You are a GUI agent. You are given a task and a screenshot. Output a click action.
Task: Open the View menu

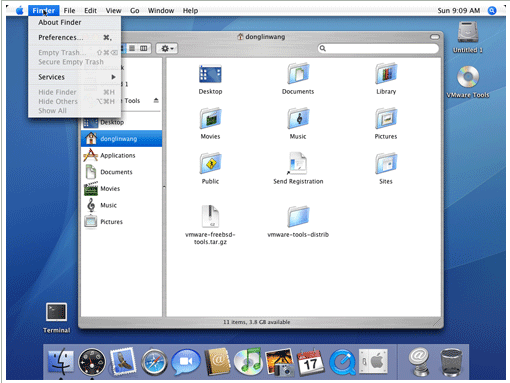tap(113, 10)
